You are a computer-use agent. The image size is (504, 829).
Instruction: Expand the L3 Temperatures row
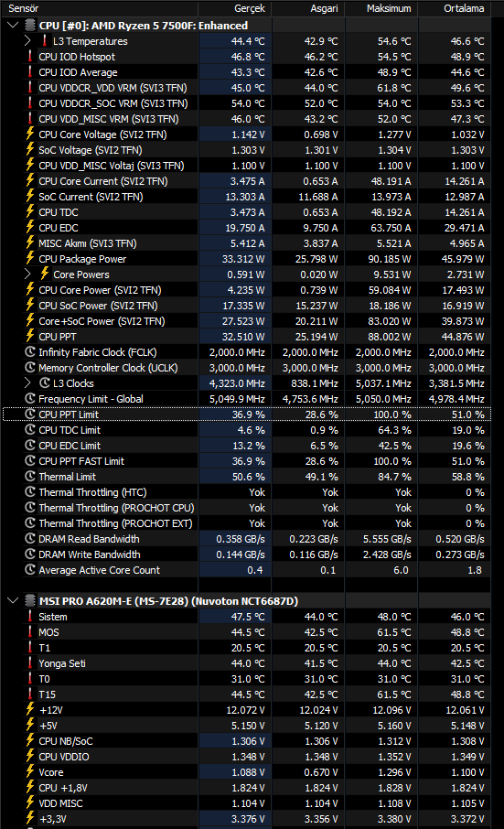point(27,40)
